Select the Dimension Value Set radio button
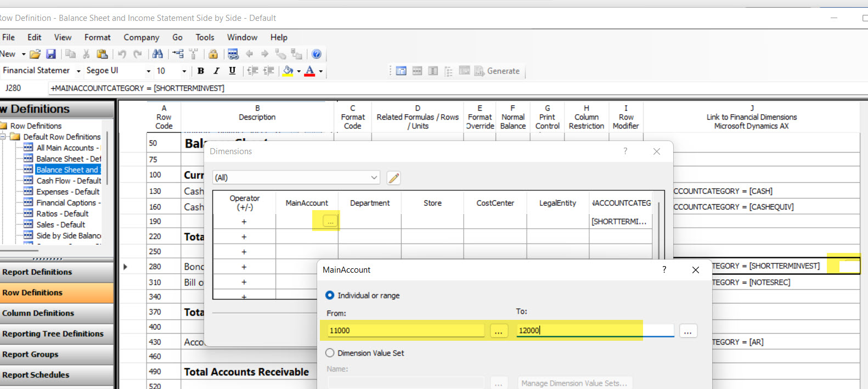The height and width of the screenshot is (389, 868). click(x=330, y=353)
